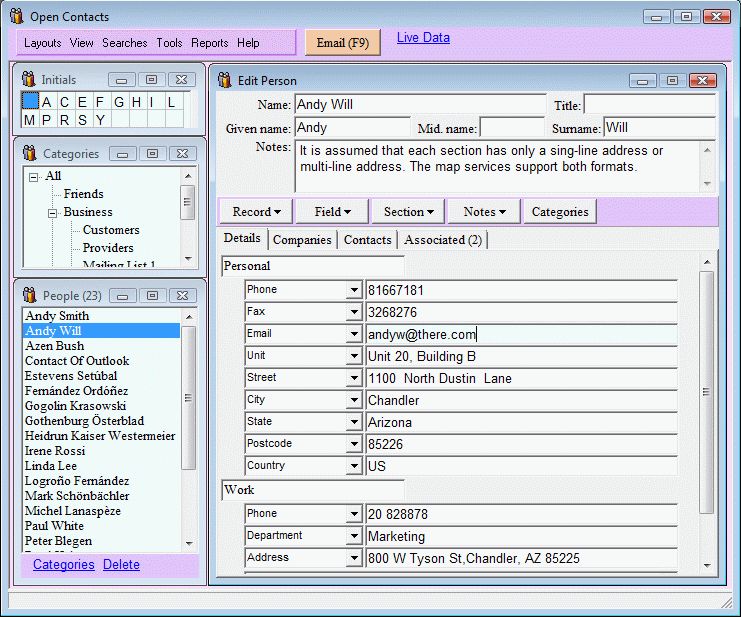Switch to the Contacts tab
Viewport: 741px width, 617px height.
click(x=368, y=240)
